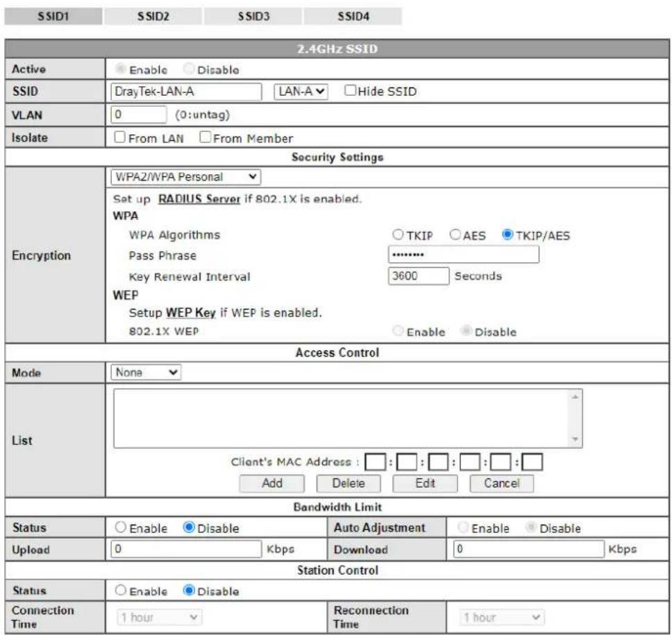Click the fifth MAC address octet field

point(501,462)
